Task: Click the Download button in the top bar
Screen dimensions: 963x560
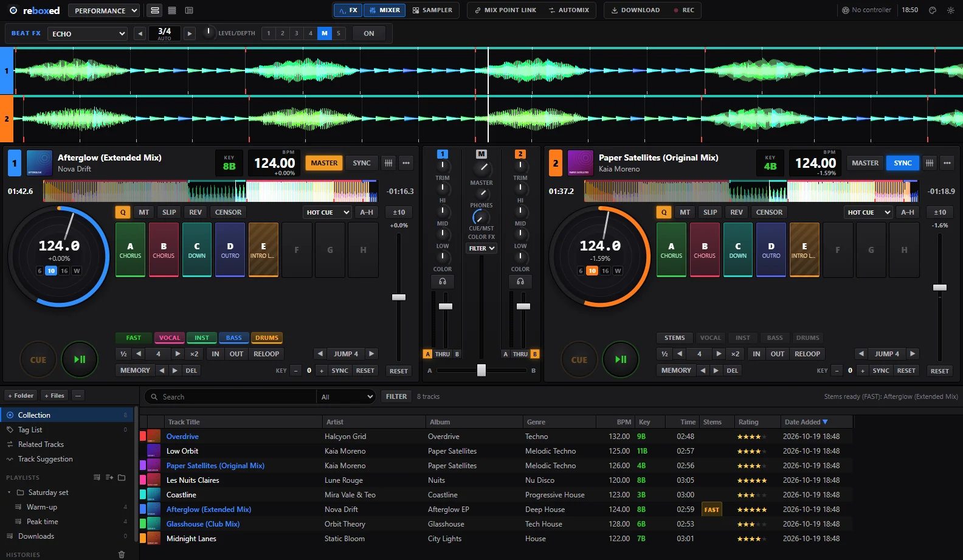Action: (635, 10)
